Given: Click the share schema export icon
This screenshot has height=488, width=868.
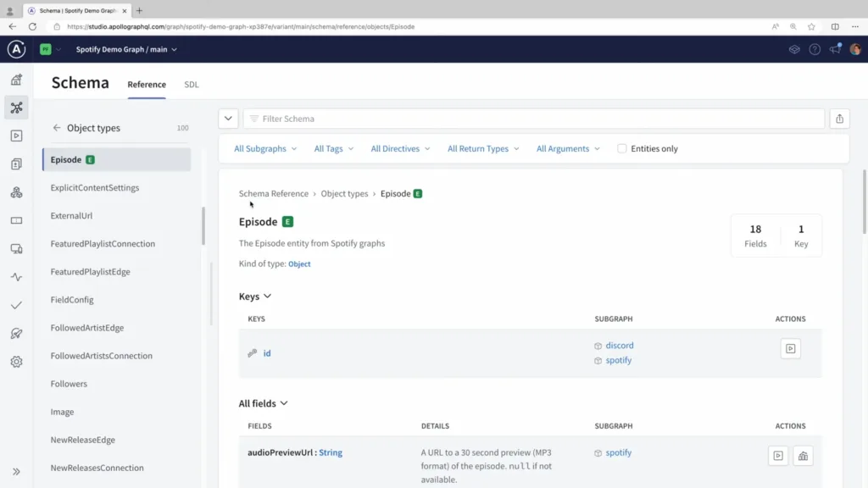Looking at the screenshot, I should (840, 119).
